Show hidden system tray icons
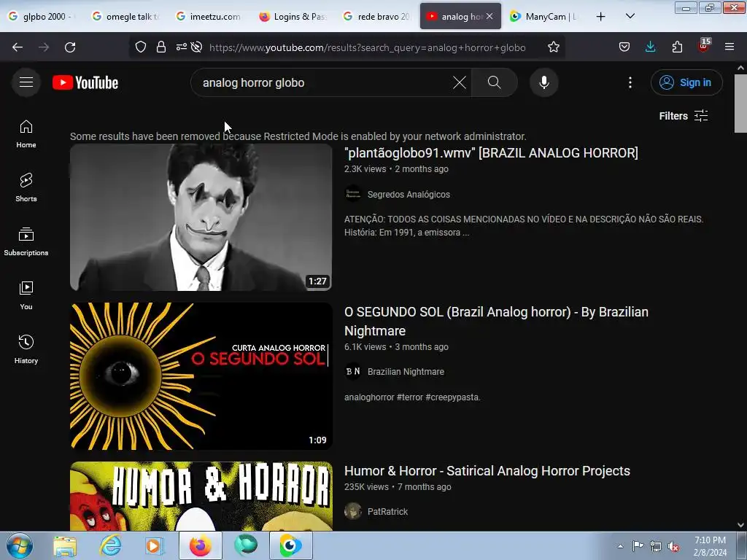Screen dimensions: 747x560 [620, 546]
